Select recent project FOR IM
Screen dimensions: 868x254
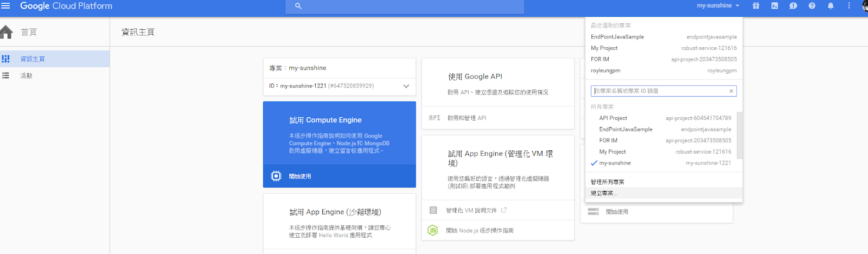point(663,59)
